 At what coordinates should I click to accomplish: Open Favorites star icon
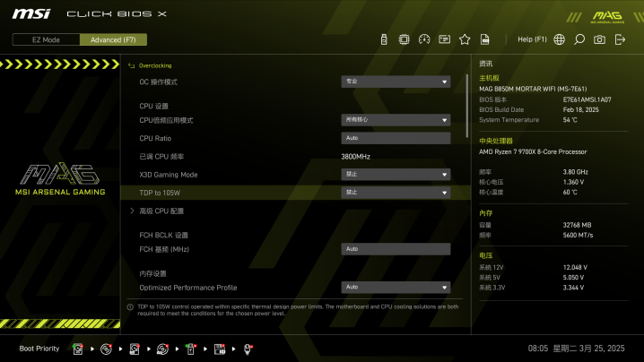(x=465, y=39)
